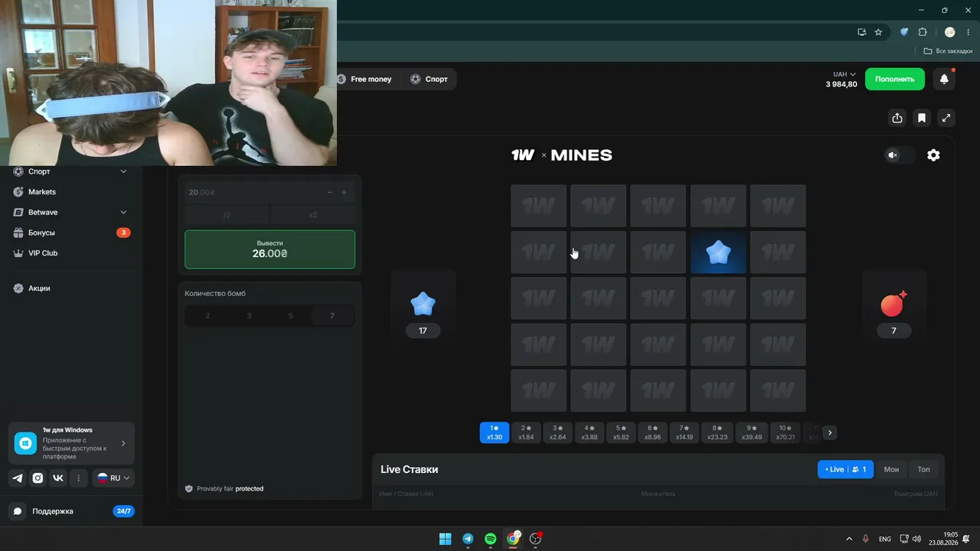Select the x1.30 multiplier step
The width and height of the screenshot is (980, 551).
(x=495, y=433)
